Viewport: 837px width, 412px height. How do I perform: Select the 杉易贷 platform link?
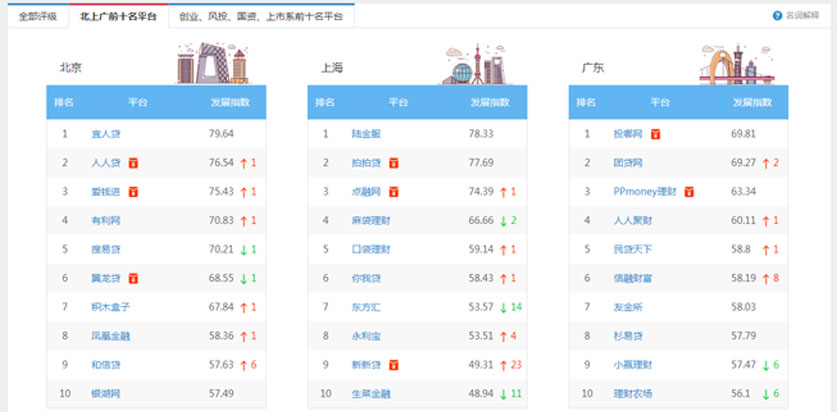(628, 336)
